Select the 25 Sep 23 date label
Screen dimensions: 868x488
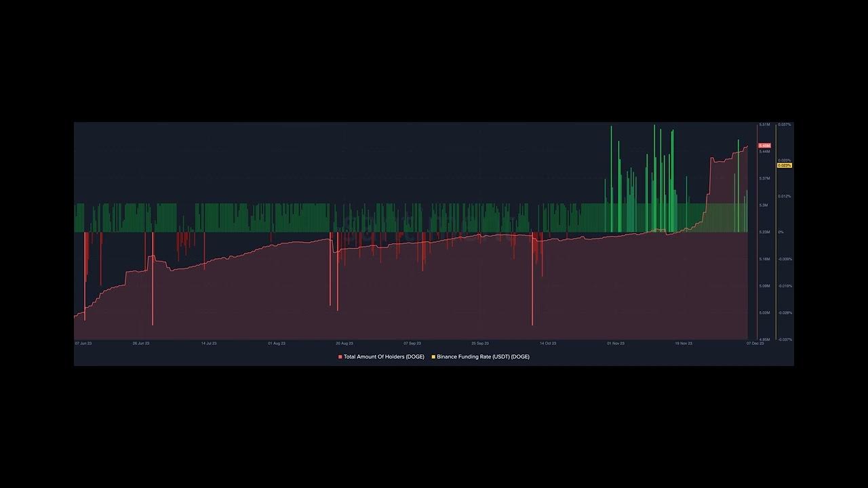tap(480, 344)
